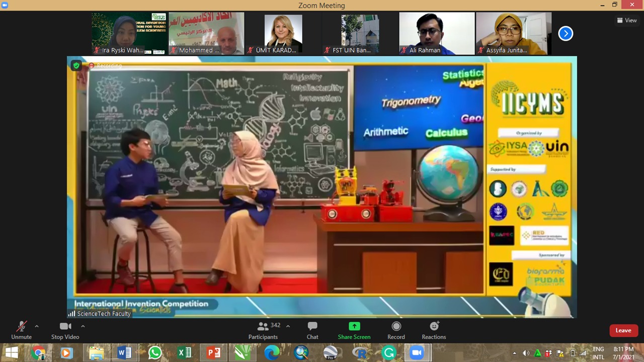
Task: Show next participants with blue arrow
Action: 566,33
